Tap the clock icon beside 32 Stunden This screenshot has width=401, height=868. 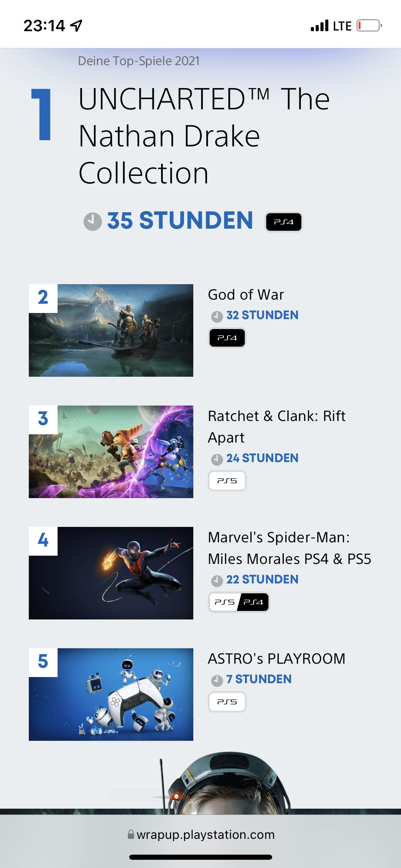[x=217, y=316]
